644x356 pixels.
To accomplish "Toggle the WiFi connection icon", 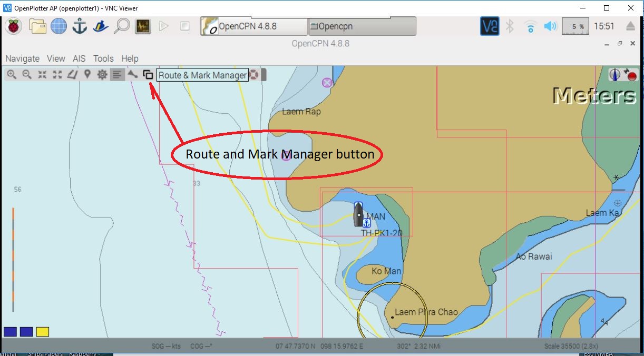I will (530, 25).
